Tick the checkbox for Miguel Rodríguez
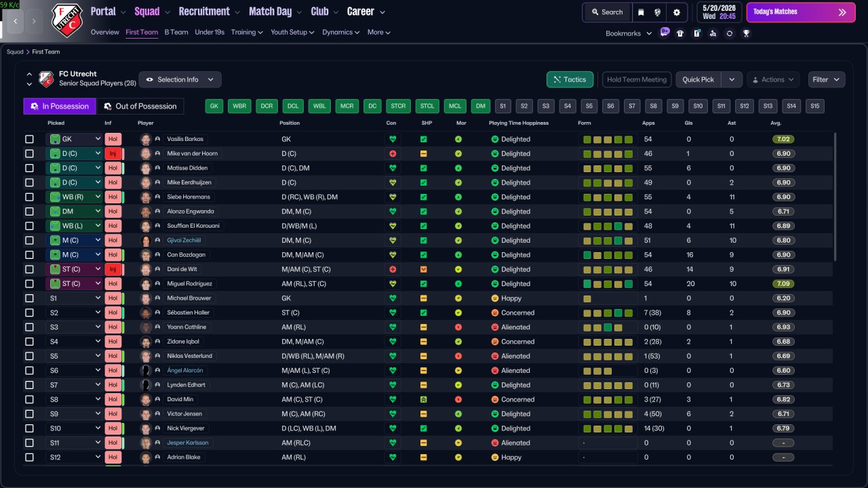868x488 pixels. (29, 284)
